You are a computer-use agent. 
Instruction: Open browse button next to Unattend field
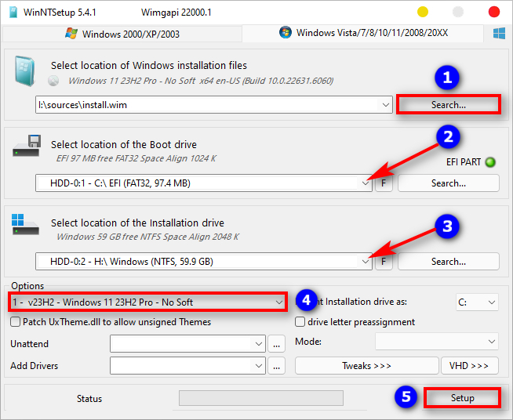276,343
